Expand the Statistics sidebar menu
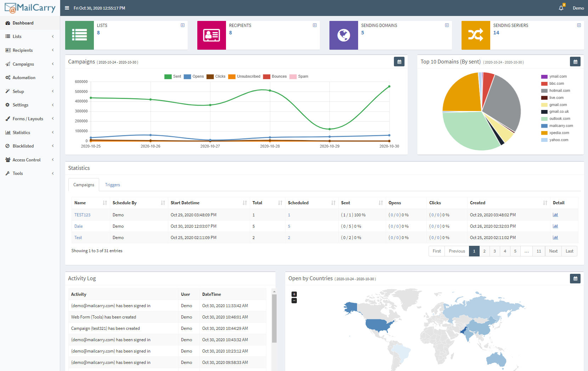588x371 pixels. [x=22, y=132]
